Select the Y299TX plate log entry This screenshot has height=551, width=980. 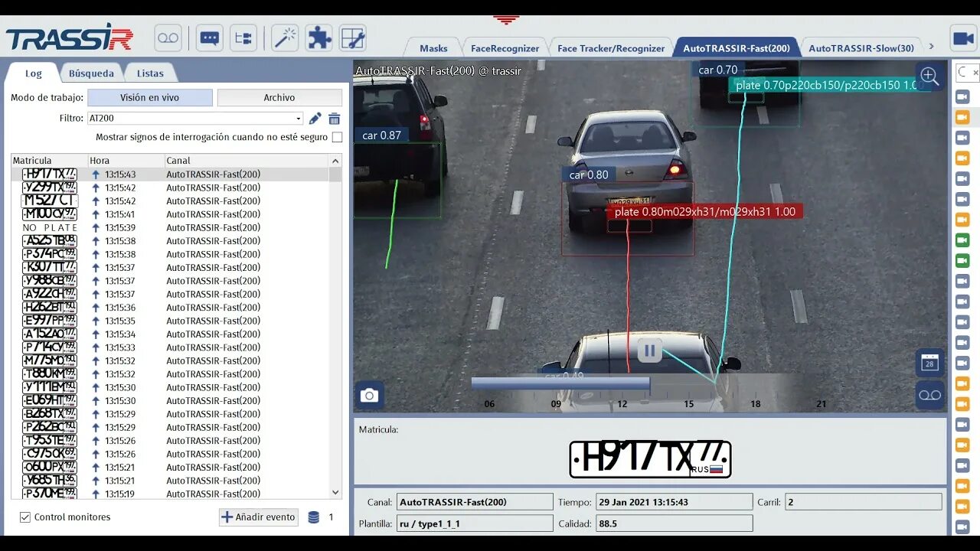(x=170, y=187)
